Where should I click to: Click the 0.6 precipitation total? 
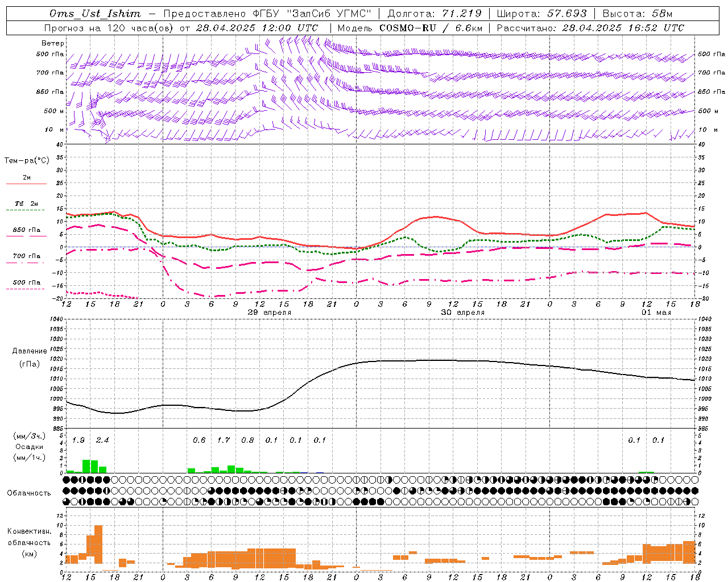(199, 440)
